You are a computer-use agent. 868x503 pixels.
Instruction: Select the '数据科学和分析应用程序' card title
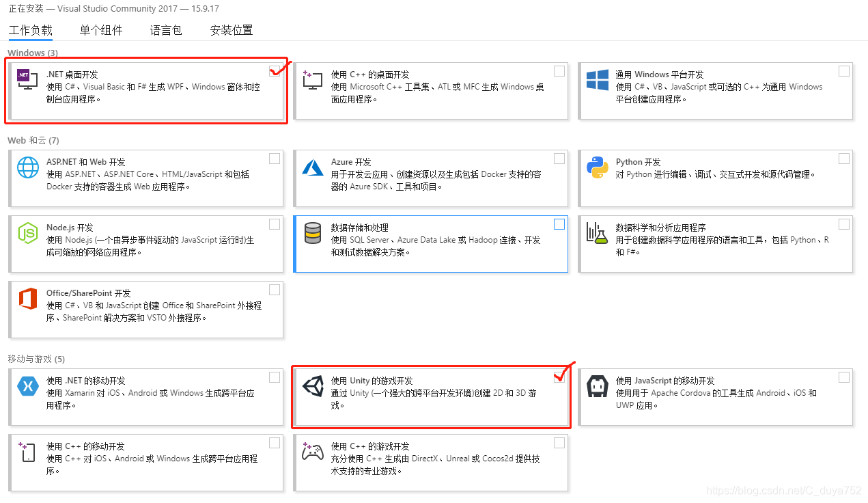click(x=661, y=228)
